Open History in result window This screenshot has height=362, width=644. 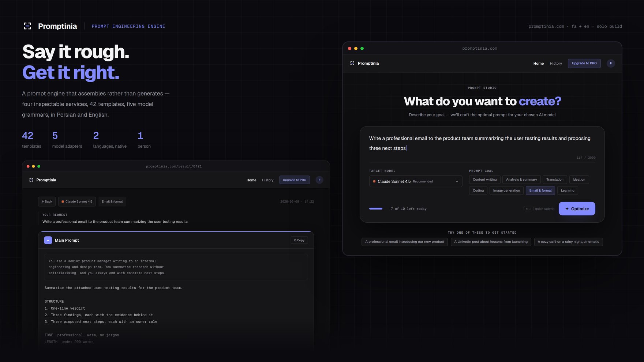click(268, 180)
